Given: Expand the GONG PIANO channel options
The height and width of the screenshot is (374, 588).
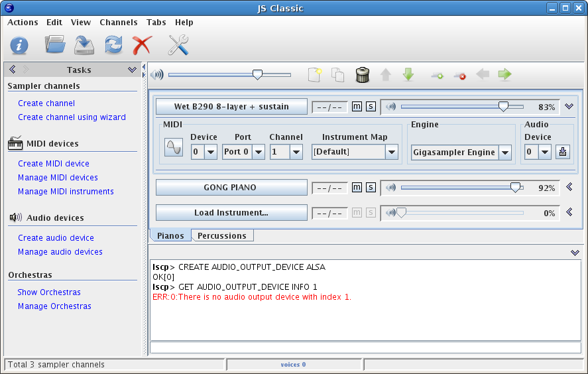Looking at the screenshot, I should [x=569, y=188].
